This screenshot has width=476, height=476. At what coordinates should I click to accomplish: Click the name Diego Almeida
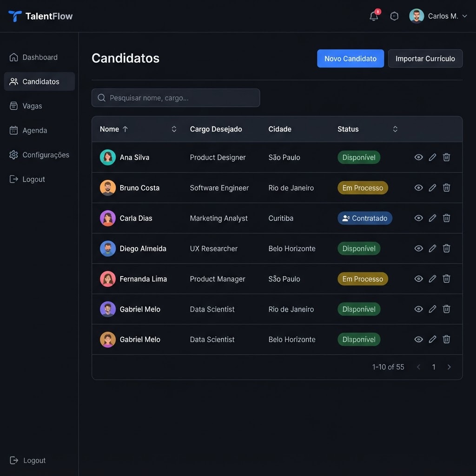point(143,249)
